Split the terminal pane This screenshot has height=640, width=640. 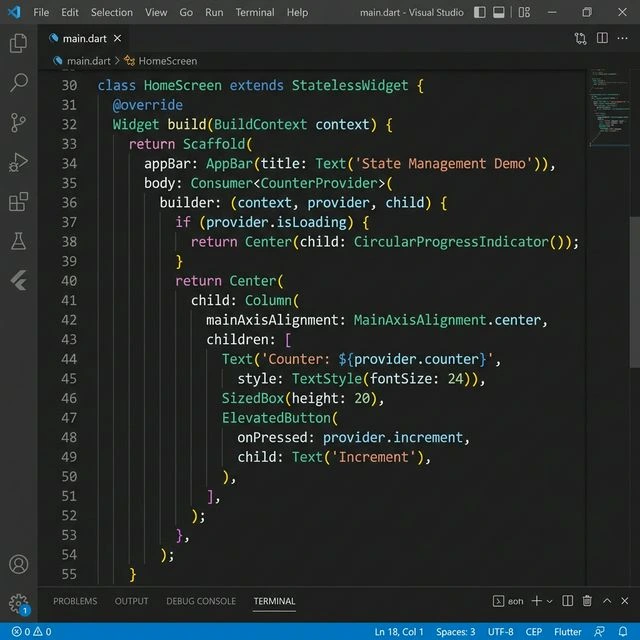(567, 601)
